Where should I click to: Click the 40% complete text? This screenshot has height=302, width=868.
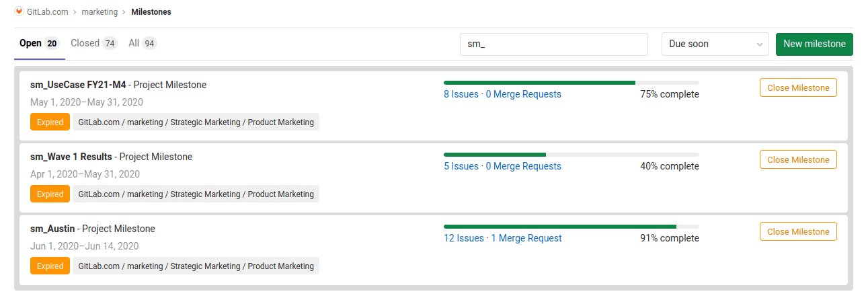(x=670, y=166)
